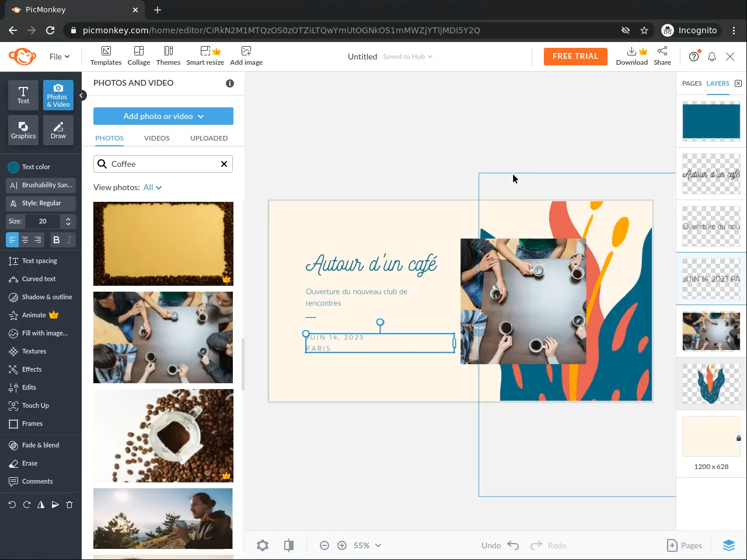747x560 pixels.
Task: Open the Share option
Action: [x=662, y=56]
